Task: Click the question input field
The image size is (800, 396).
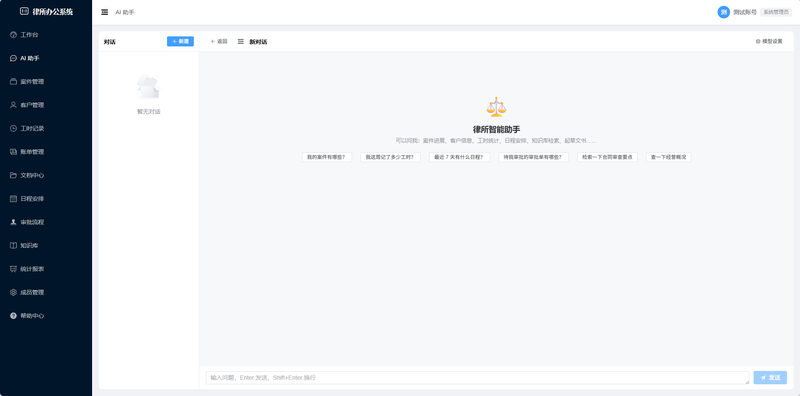Action: click(478, 378)
